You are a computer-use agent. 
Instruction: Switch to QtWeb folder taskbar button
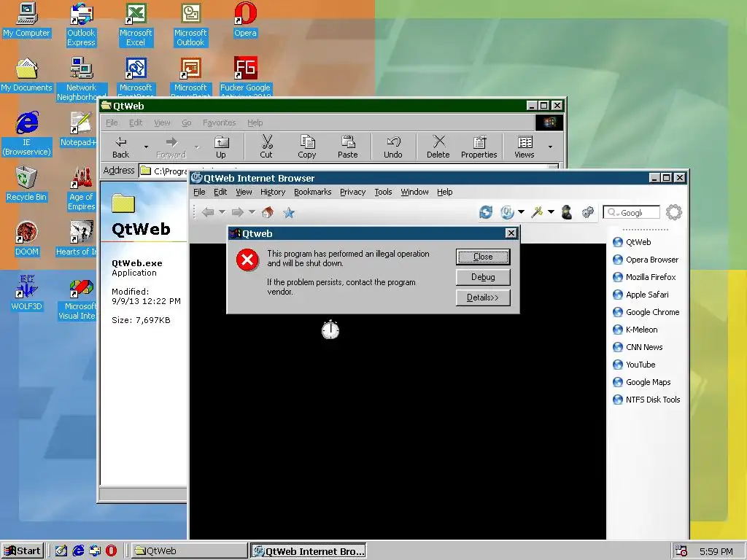(189, 551)
